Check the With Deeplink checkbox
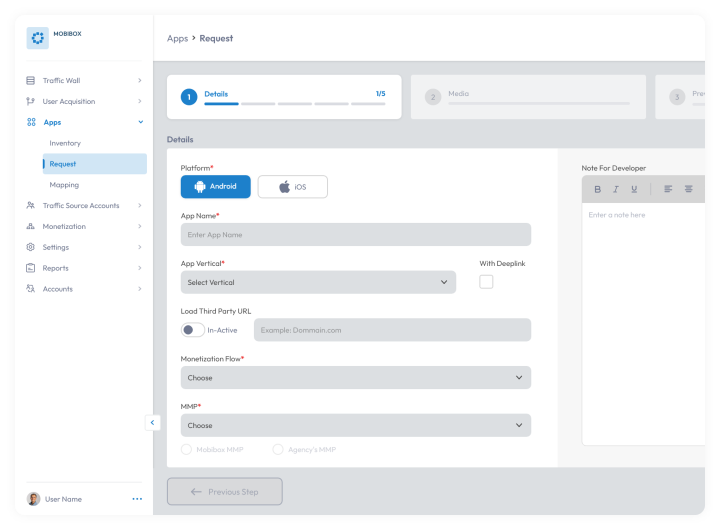Image resolution: width=720 pixels, height=530 pixels. click(x=486, y=282)
